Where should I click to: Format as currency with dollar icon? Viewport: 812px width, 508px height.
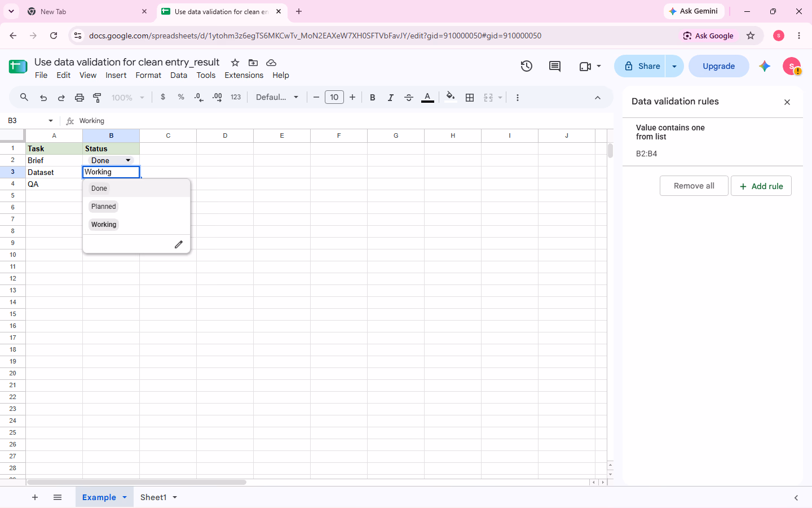[163, 97]
